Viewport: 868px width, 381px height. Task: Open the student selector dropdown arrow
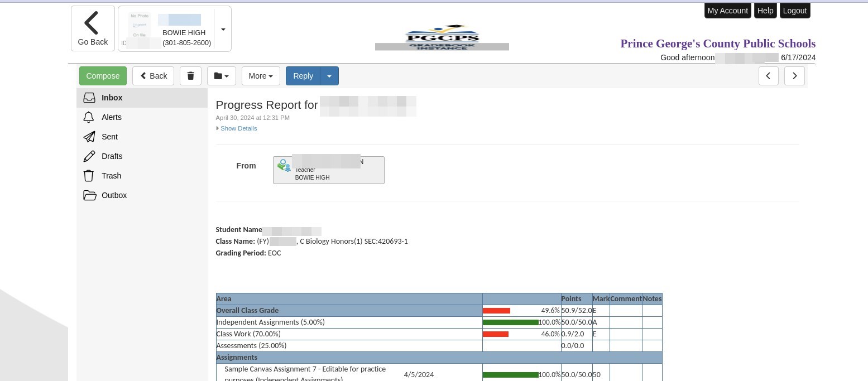click(223, 29)
